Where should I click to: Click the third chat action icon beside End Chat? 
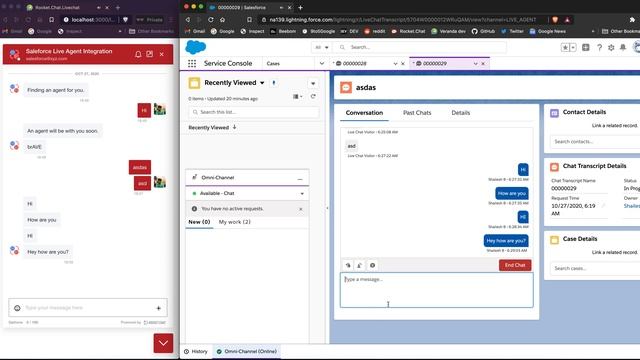point(372,265)
